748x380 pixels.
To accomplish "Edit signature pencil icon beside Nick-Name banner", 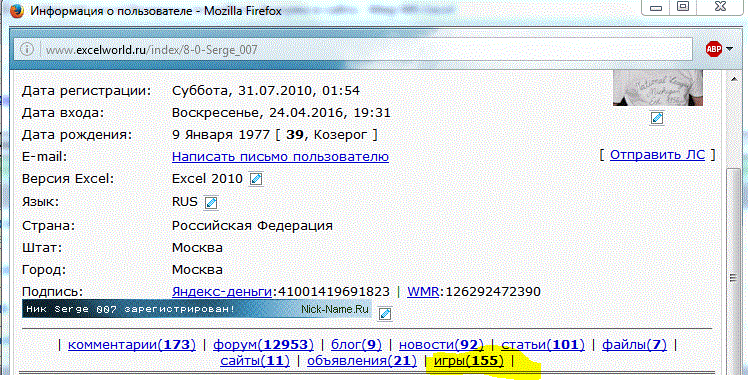I will tap(385, 313).
